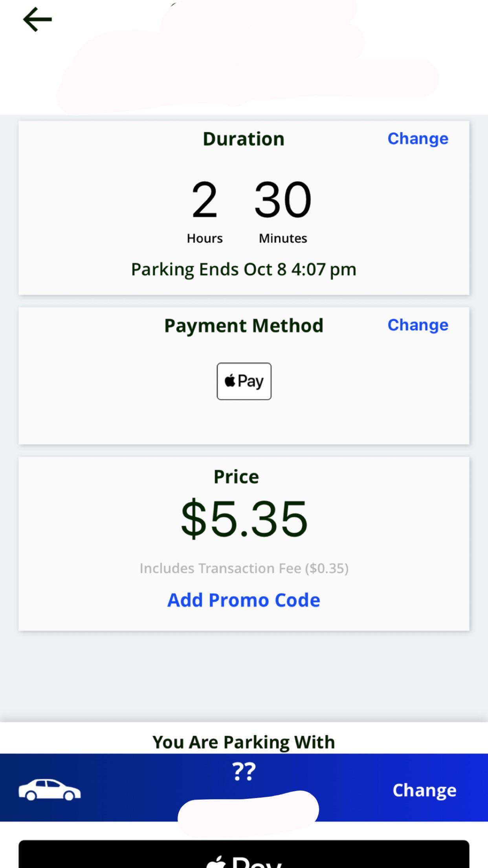488x868 pixels.
Task: Click the Apple Pay badge under Payment Method
Action: (244, 381)
